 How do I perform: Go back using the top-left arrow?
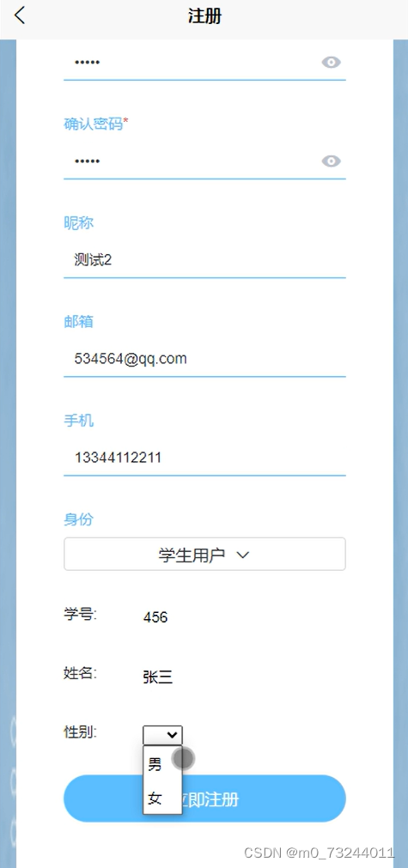pos(20,15)
